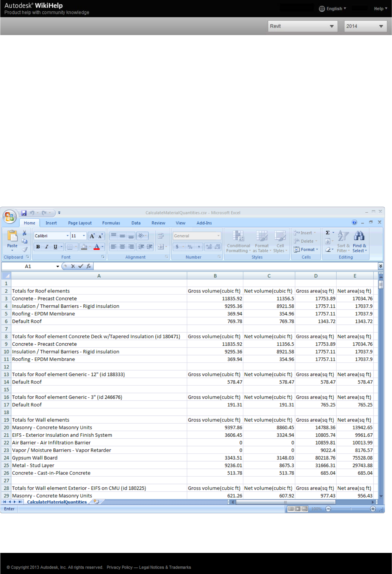The image size is (392, 574).
Task: Open the Add-Ins ribbon tab
Action: pyautogui.click(x=204, y=223)
